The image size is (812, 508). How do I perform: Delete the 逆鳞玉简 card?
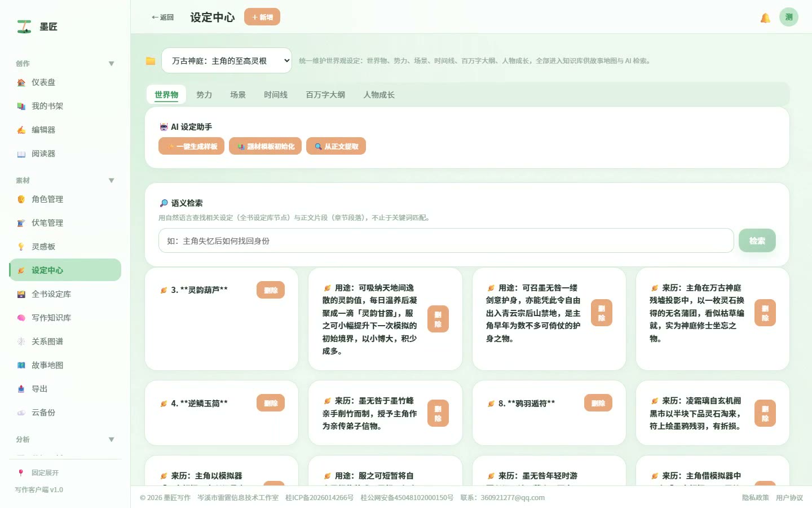tap(271, 403)
